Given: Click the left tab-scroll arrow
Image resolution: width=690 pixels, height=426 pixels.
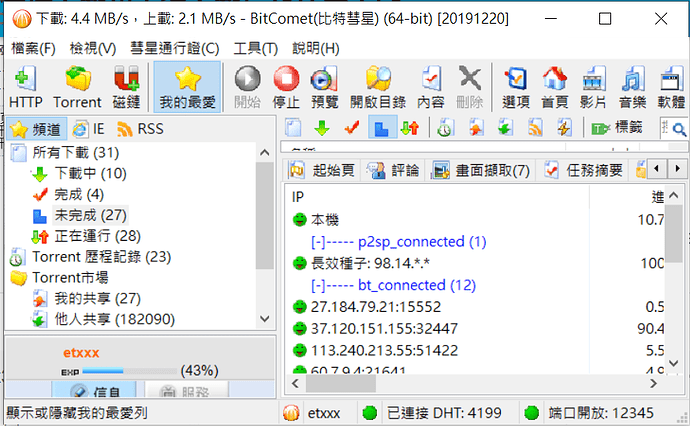Looking at the screenshot, I should 657,169.
